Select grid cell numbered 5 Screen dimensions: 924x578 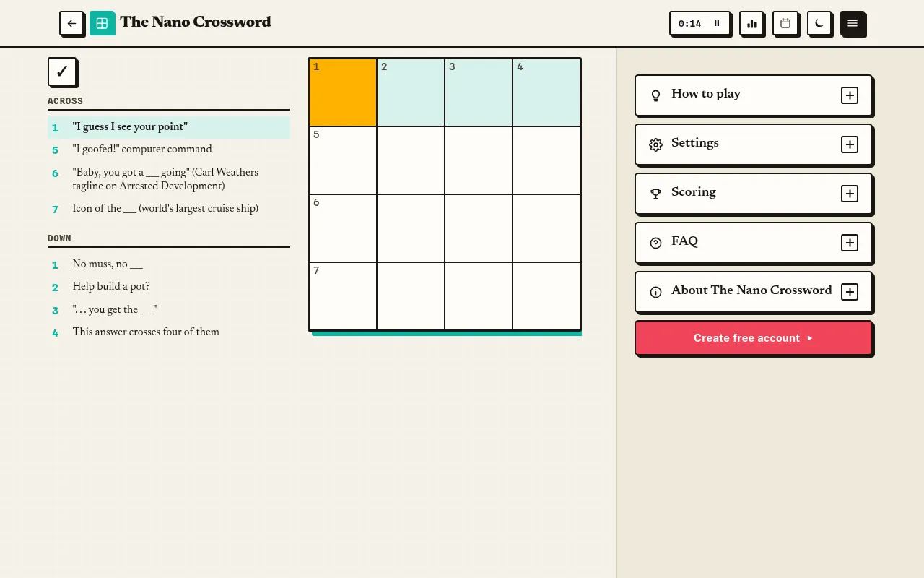click(343, 160)
